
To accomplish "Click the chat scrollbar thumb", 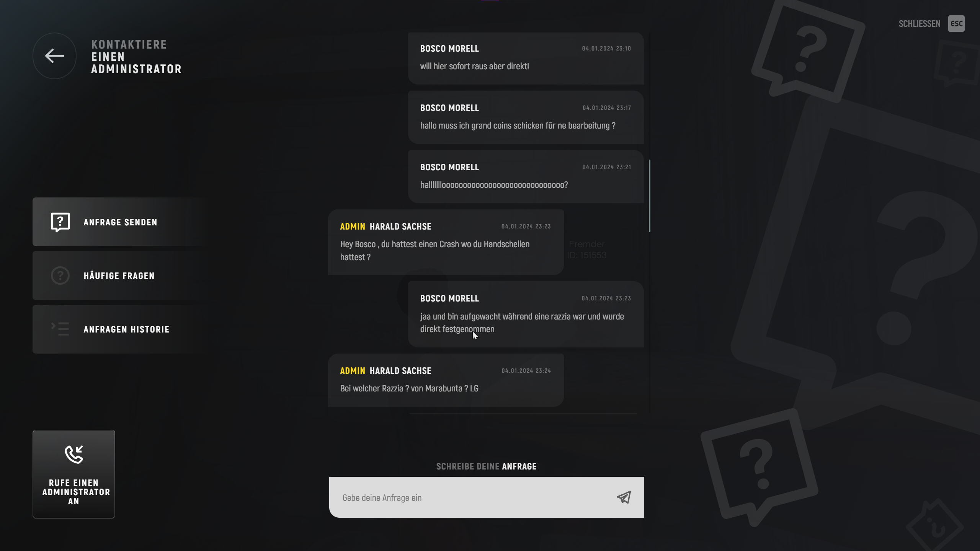I will point(650,196).
